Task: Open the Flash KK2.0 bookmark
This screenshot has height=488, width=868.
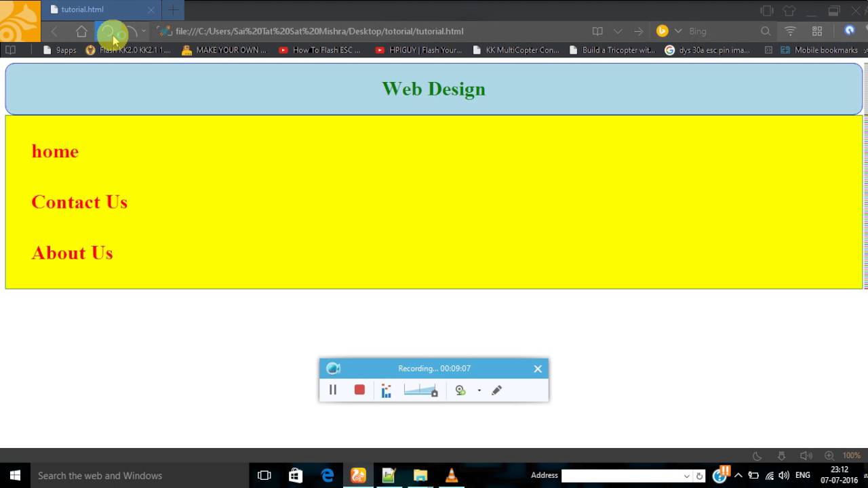Action: pos(129,50)
